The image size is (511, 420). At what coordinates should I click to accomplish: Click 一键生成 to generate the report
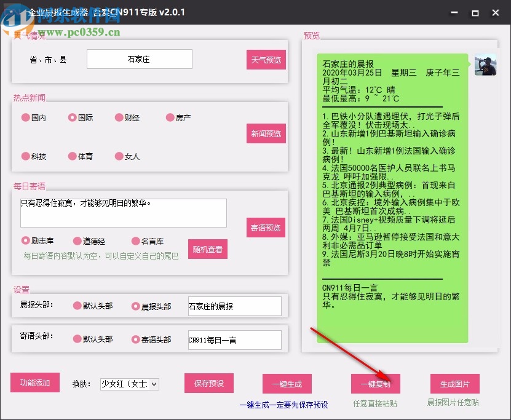point(287,382)
